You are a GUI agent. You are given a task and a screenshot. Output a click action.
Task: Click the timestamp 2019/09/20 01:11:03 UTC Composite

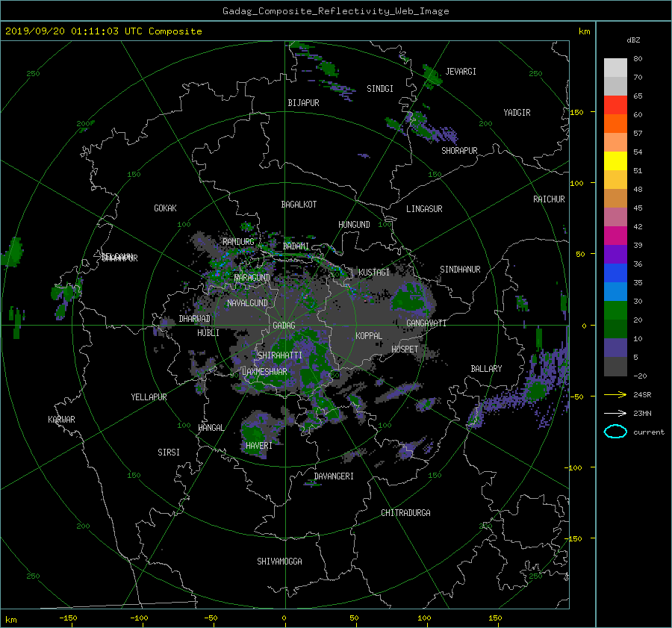(103, 31)
